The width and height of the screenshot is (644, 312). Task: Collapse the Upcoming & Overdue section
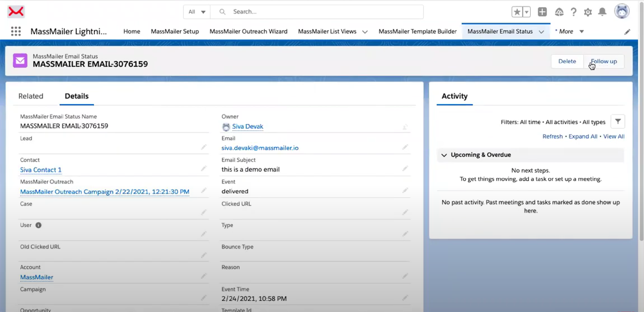[444, 155]
